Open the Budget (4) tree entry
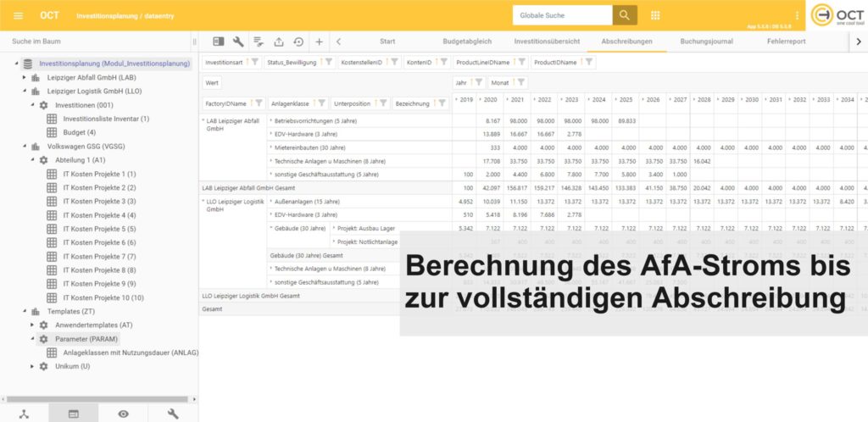Viewport: 868px width, 422px height. tap(79, 132)
